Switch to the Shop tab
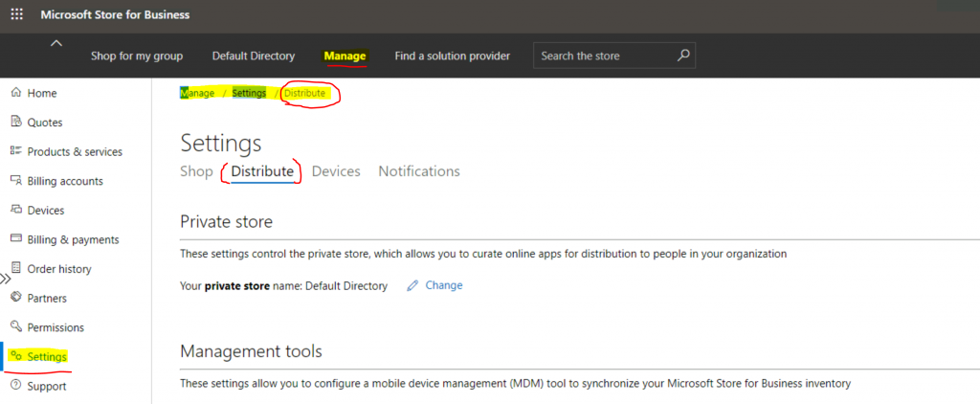Screen dimensions: 980x404 tap(196, 171)
